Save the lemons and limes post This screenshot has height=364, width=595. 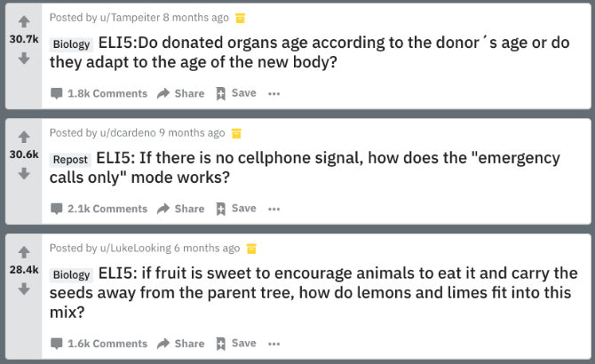(x=236, y=344)
